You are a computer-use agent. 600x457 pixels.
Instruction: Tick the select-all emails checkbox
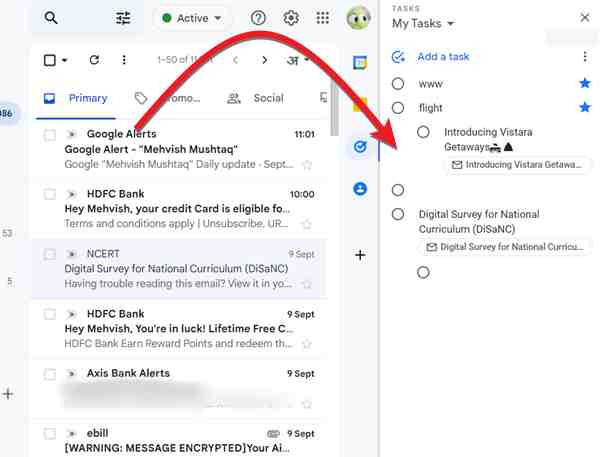tap(50, 60)
